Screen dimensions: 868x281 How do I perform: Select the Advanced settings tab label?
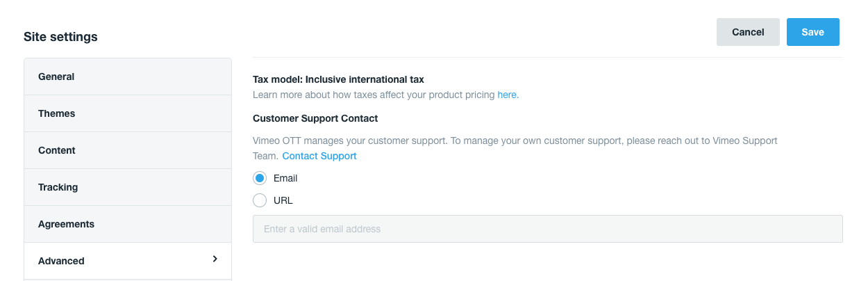[x=61, y=261]
